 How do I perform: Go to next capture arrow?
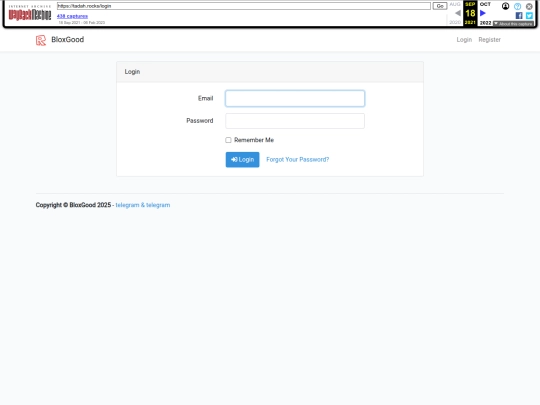click(483, 13)
